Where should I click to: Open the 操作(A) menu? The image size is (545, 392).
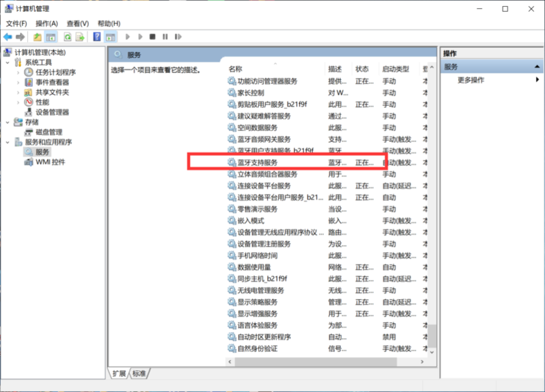pos(46,23)
